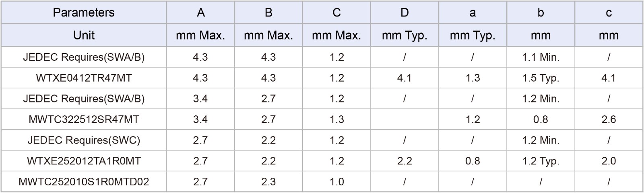Select the WTXE0412TR47MT row label

[84, 78]
